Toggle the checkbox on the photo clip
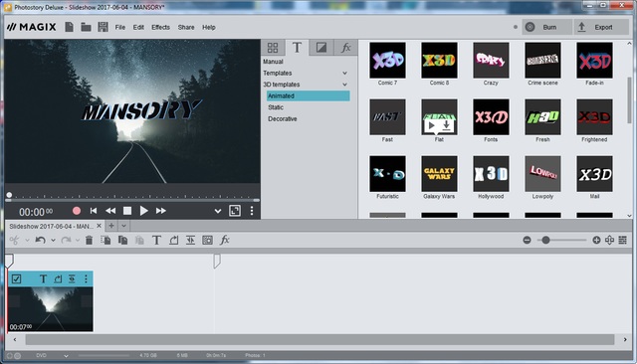 tap(16, 278)
